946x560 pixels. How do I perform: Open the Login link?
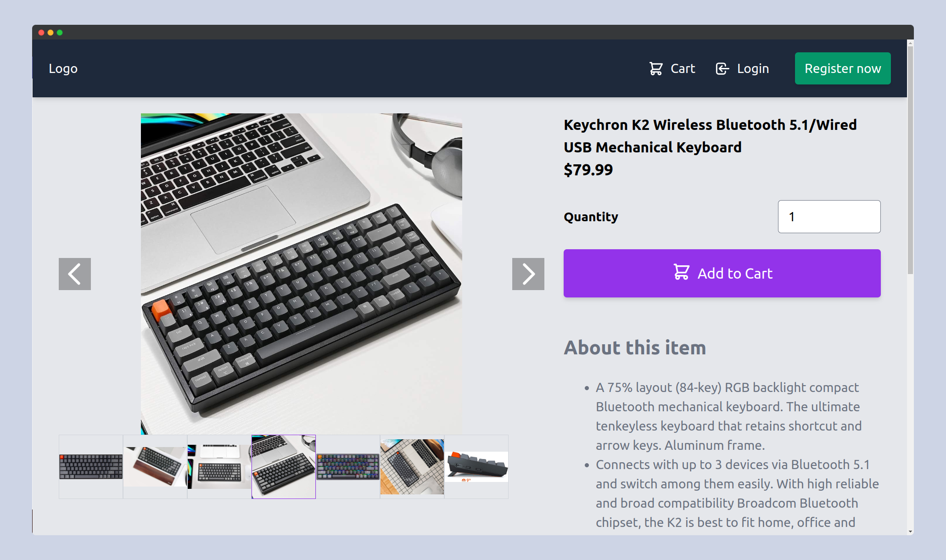coord(742,68)
